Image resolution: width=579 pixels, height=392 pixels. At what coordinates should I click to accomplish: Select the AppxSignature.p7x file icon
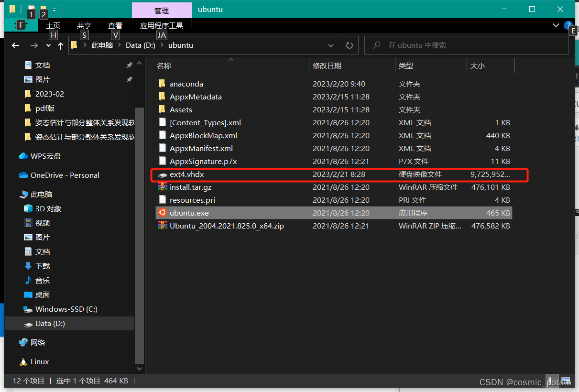(x=162, y=161)
